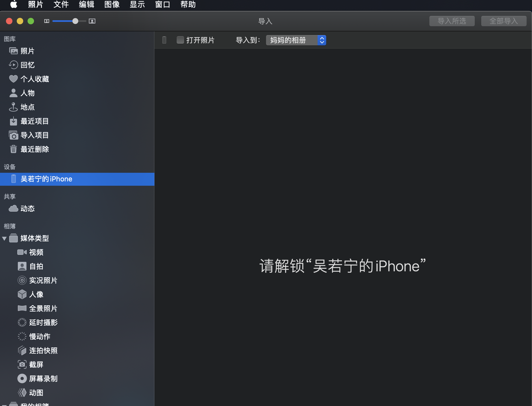The width and height of the screenshot is (532, 406).
Task: Click the 全部导入 button
Action: coord(504,21)
